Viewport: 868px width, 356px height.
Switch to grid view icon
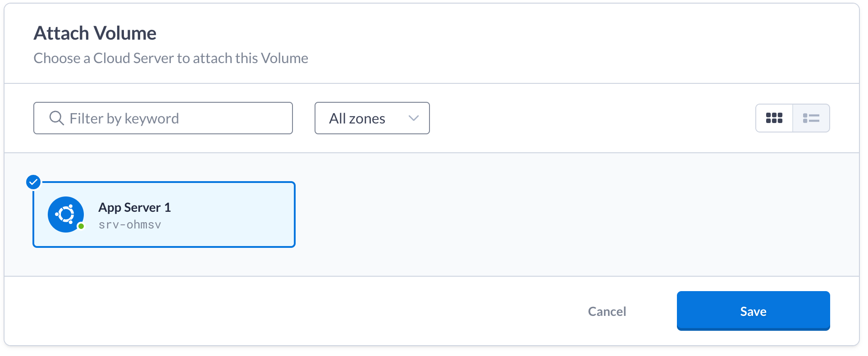774,118
